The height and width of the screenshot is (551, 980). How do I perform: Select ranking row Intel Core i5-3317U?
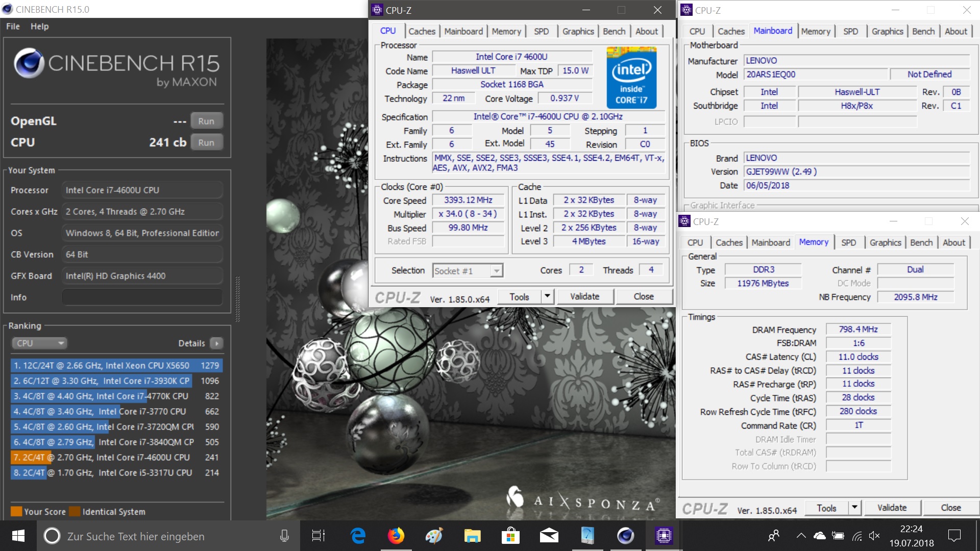click(x=116, y=472)
